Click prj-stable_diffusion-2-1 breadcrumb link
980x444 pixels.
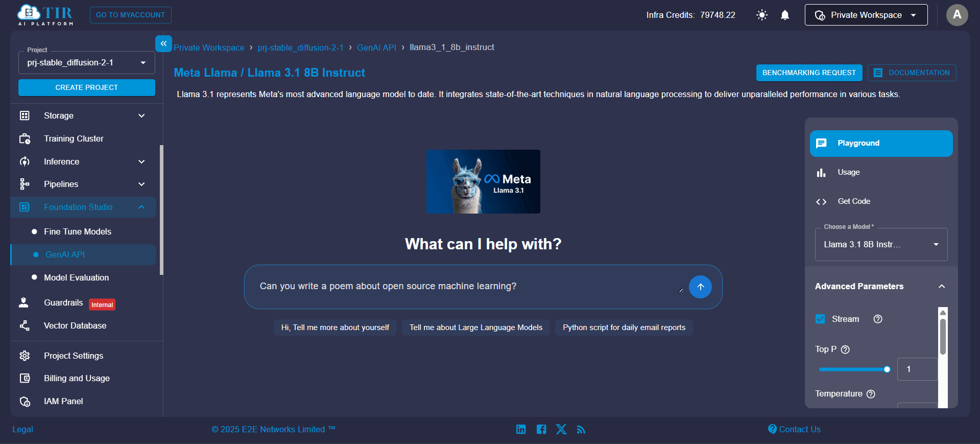point(300,48)
